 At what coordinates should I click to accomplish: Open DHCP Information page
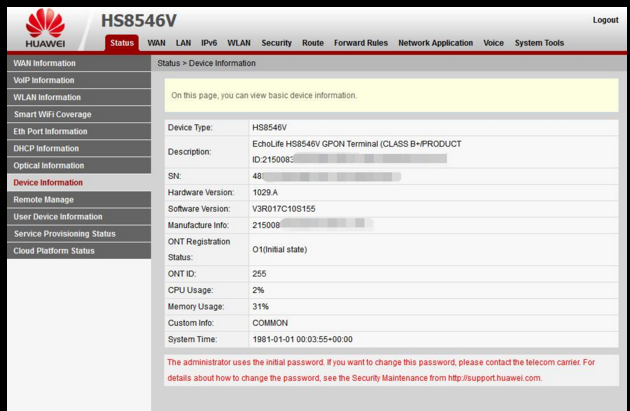pos(79,148)
